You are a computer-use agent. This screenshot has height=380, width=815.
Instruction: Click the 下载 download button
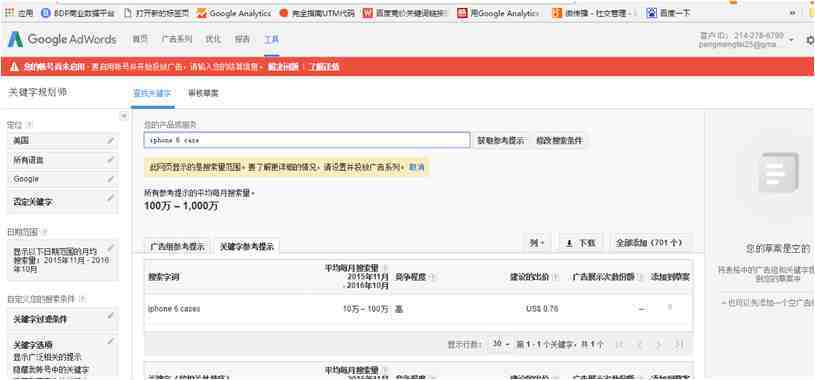(581, 243)
